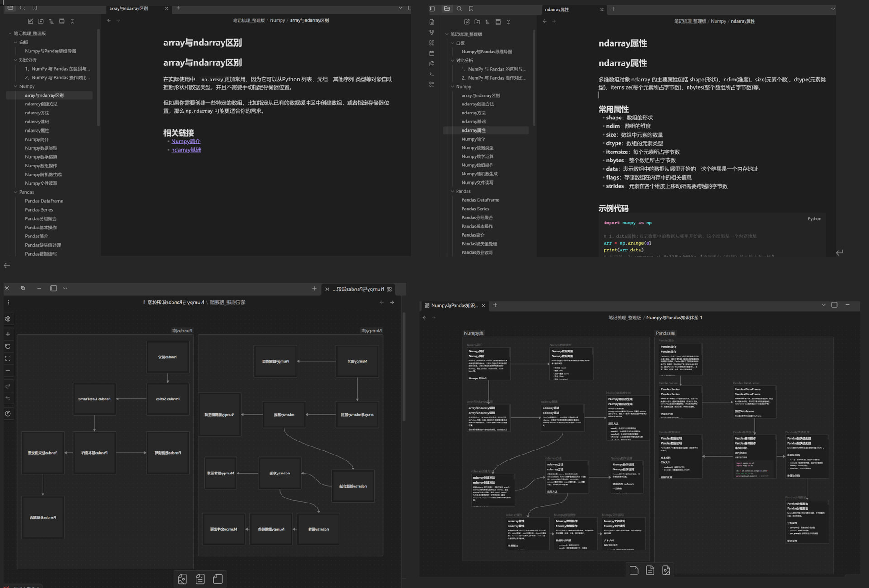The width and height of the screenshot is (869, 588).
Task: Open tab list chevron right of ndarray属性 tab
Action: point(832,9)
